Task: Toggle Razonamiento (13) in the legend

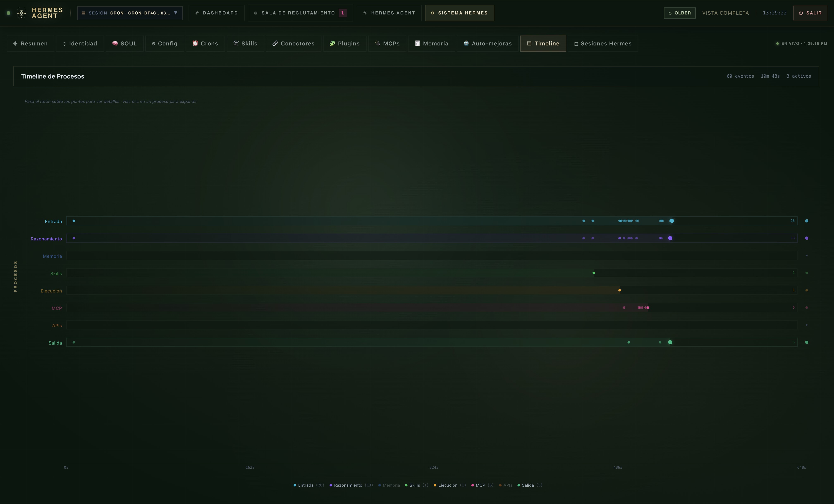Action: click(x=351, y=485)
